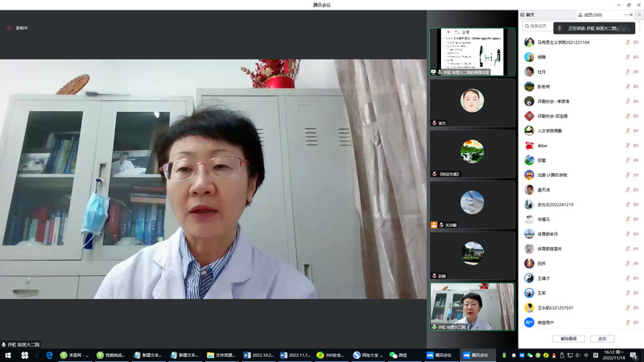Click the 解除静音 unmute button
Viewport: 644px width, 362px height.
568,339
